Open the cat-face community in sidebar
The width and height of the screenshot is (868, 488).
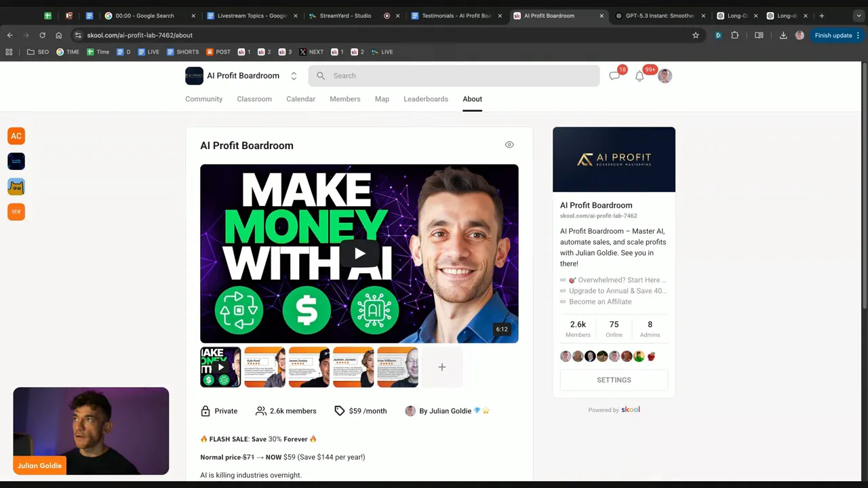[16, 186]
